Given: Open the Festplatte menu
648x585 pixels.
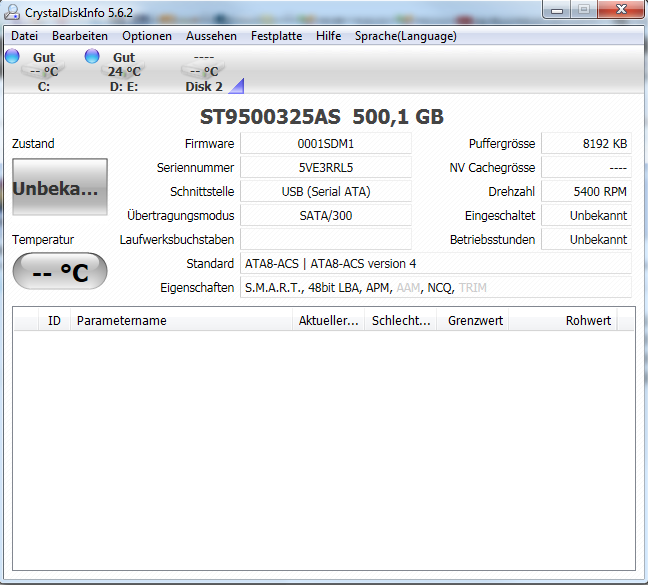Looking at the screenshot, I should click(x=276, y=36).
